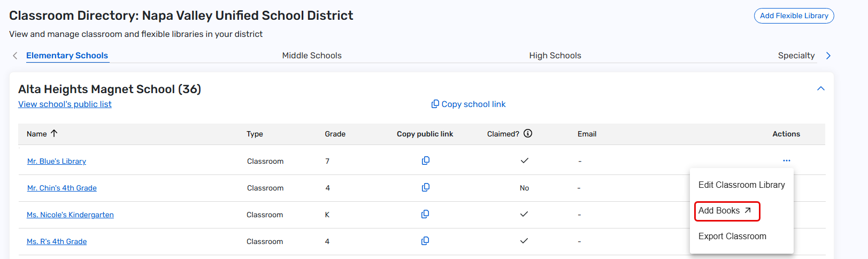Open Ms. Nicole's Kindergarten link

pos(70,215)
